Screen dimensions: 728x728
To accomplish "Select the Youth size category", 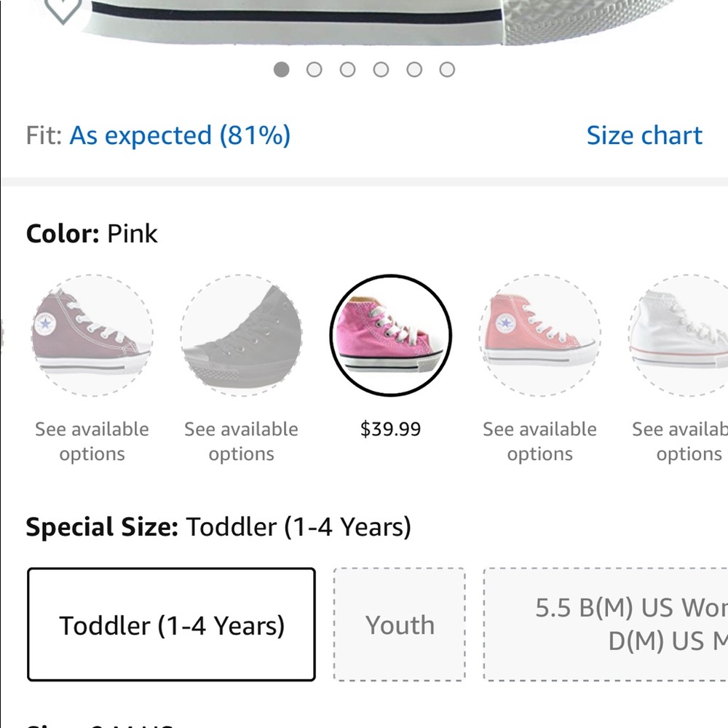I will pyautogui.click(x=399, y=625).
